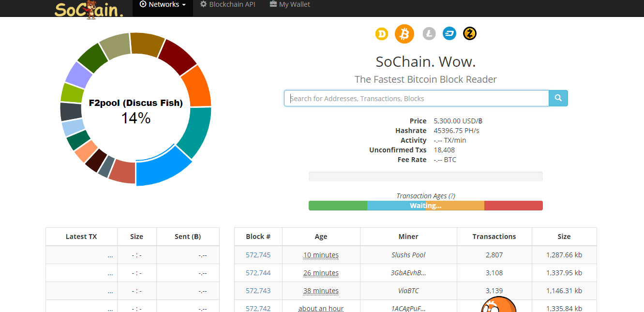Click the light blue Transaction Ages section
The width and height of the screenshot is (644, 312).
coord(396,206)
